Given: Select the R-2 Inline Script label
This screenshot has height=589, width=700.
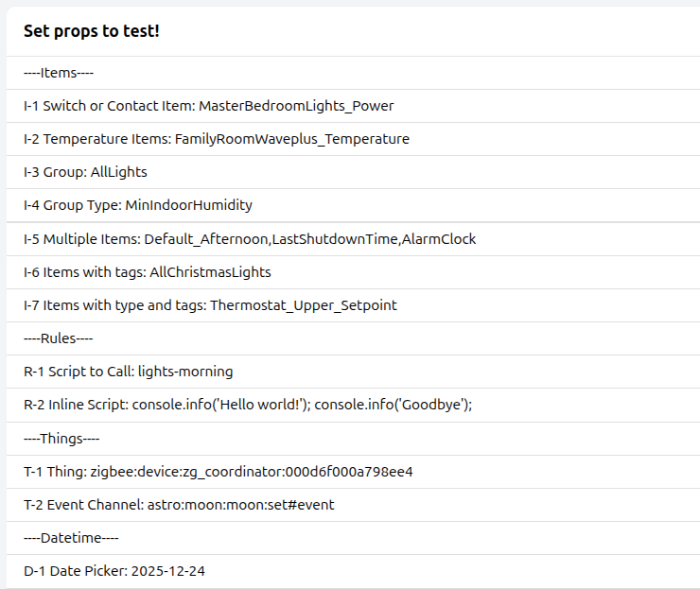Looking at the screenshot, I should pyautogui.click(x=76, y=405).
